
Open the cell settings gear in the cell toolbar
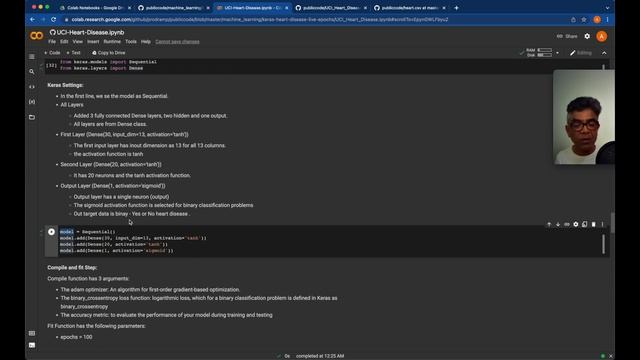(576, 224)
